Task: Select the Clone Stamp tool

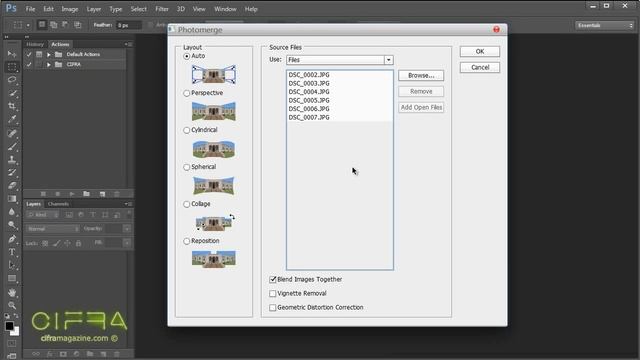Action: [x=12, y=159]
